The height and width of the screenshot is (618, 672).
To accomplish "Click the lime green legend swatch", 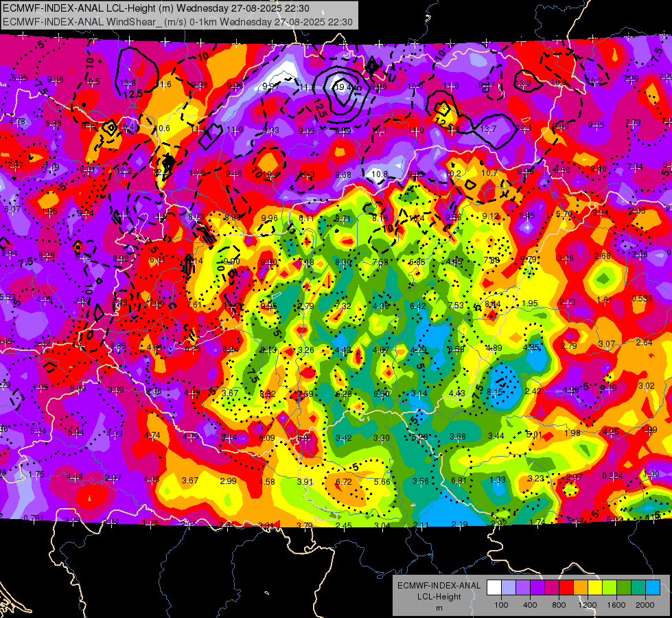I will pyautogui.click(x=610, y=588).
